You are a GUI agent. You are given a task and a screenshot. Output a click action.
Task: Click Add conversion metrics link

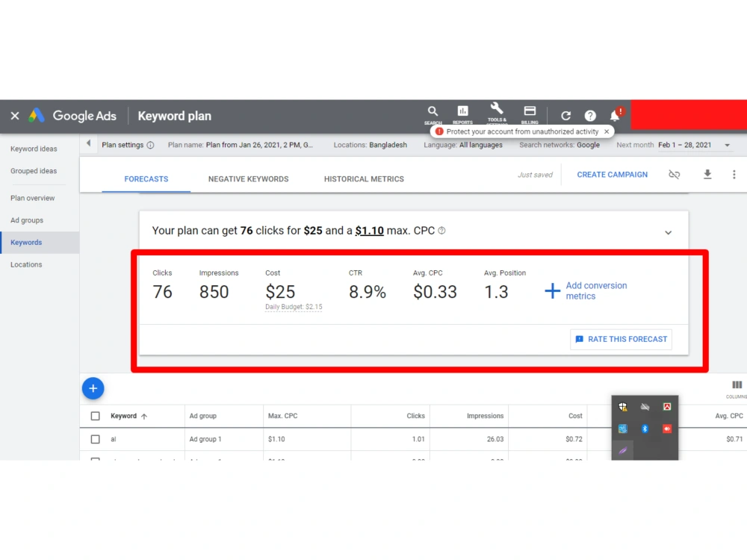click(x=596, y=290)
